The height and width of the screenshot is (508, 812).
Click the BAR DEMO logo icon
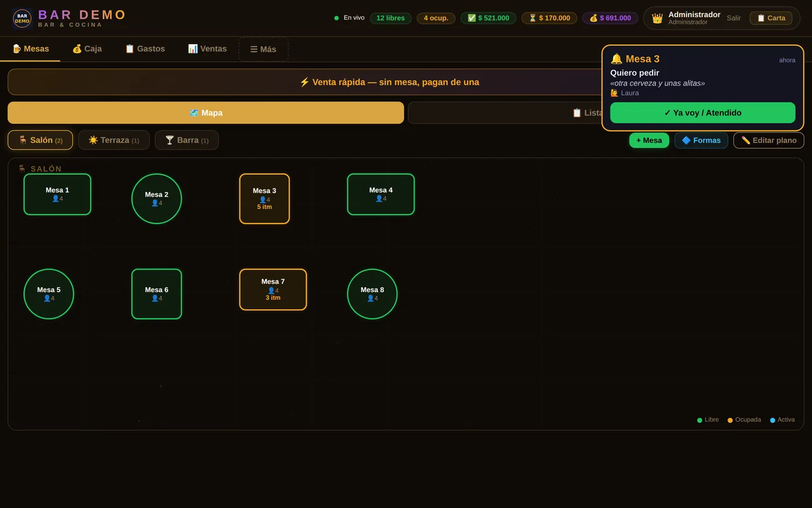click(22, 19)
